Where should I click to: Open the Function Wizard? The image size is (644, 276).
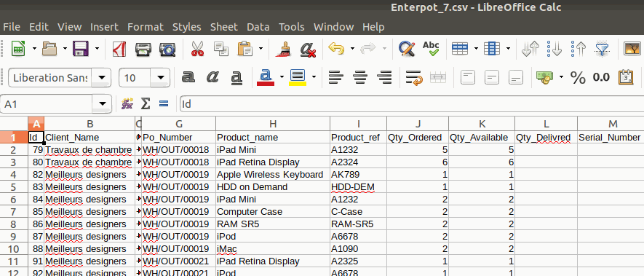(127, 103)
